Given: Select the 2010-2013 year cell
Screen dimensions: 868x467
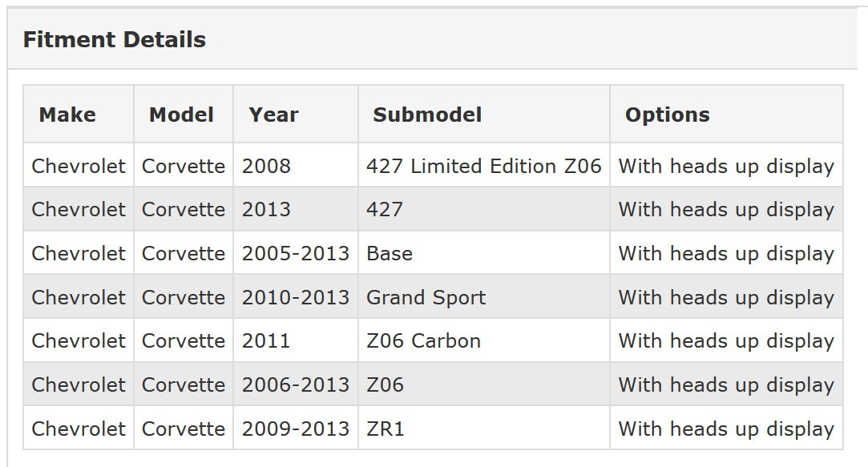Looking at the screenshot, I should coord(296,297).
